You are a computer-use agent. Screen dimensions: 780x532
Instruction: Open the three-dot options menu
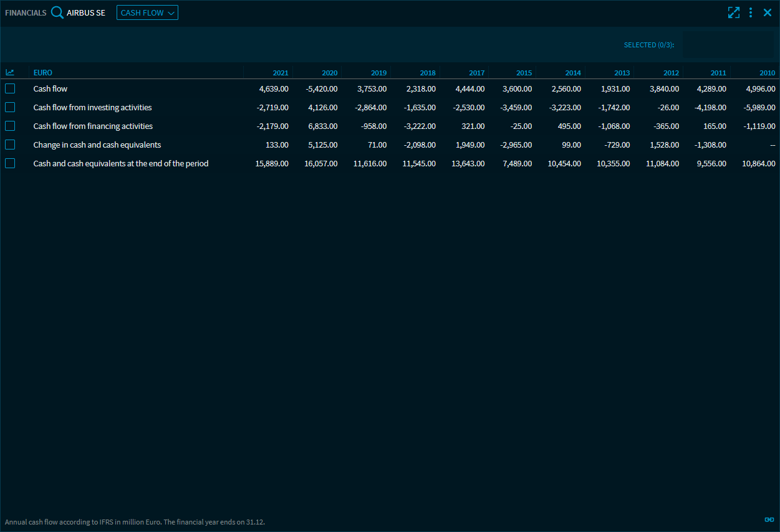click(x=751, y=12)
